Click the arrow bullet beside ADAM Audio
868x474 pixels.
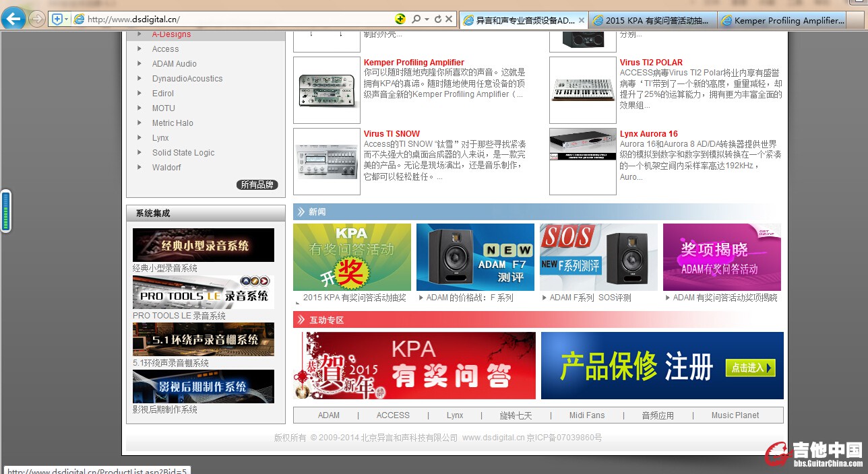139,63
